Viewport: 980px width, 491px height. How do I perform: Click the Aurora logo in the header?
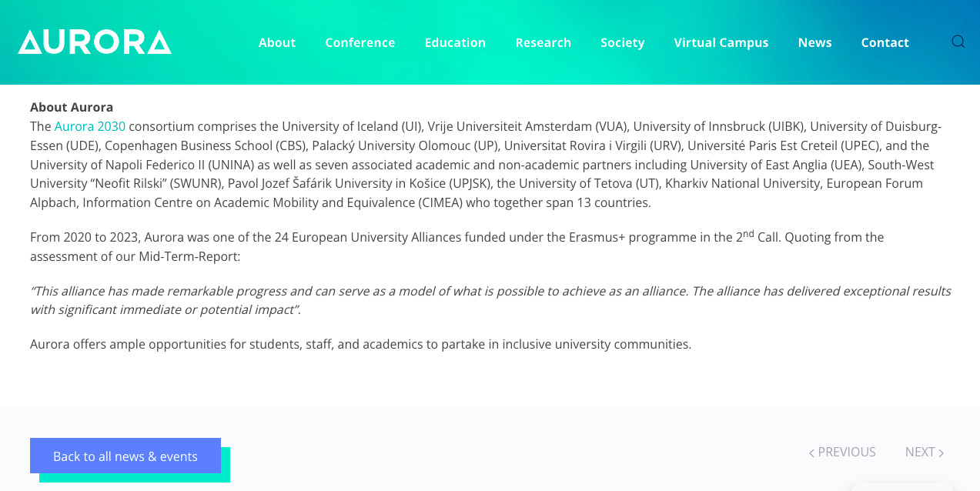(95, 42)
